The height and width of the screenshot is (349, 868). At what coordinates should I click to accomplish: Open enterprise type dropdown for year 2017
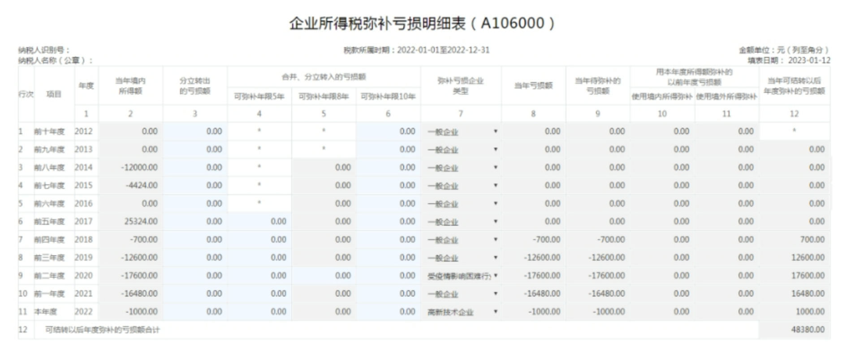coord(462,222)
